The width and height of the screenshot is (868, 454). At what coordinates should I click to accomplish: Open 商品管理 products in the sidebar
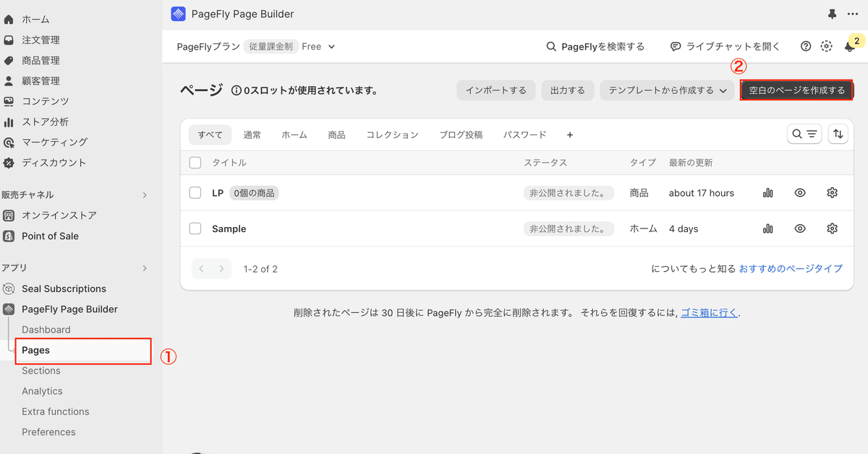(41, 60)
